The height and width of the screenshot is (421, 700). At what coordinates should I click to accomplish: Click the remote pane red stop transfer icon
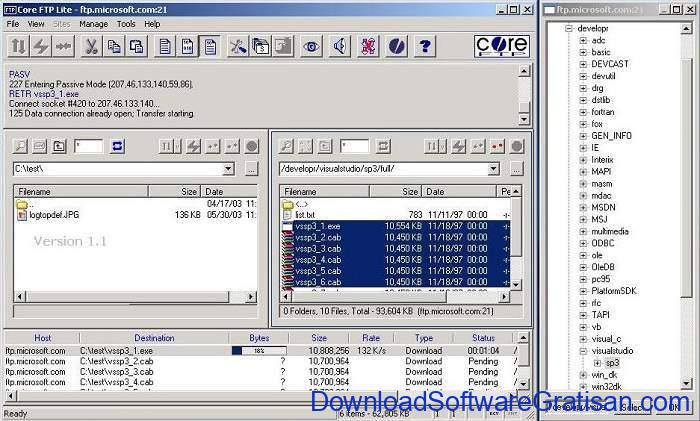(x=497, y=146)
